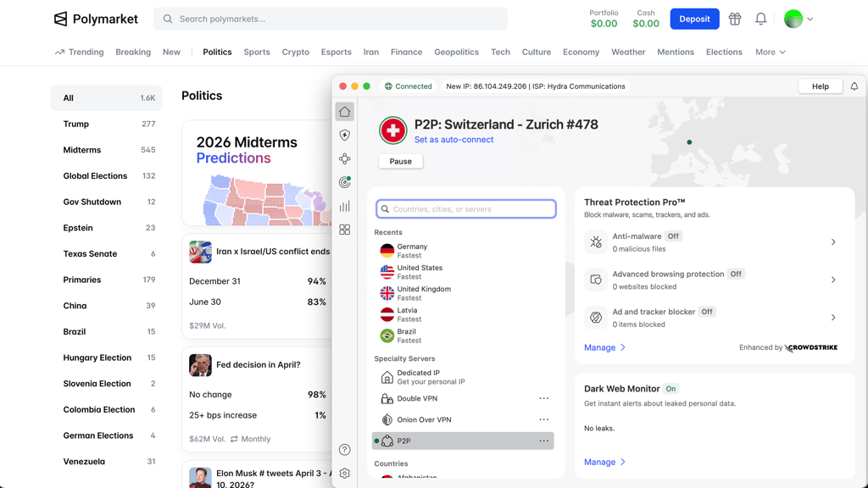Expand Anti-malware settings chevron
The height and width of the screenshot is (488, 868).
click(833, 241)
